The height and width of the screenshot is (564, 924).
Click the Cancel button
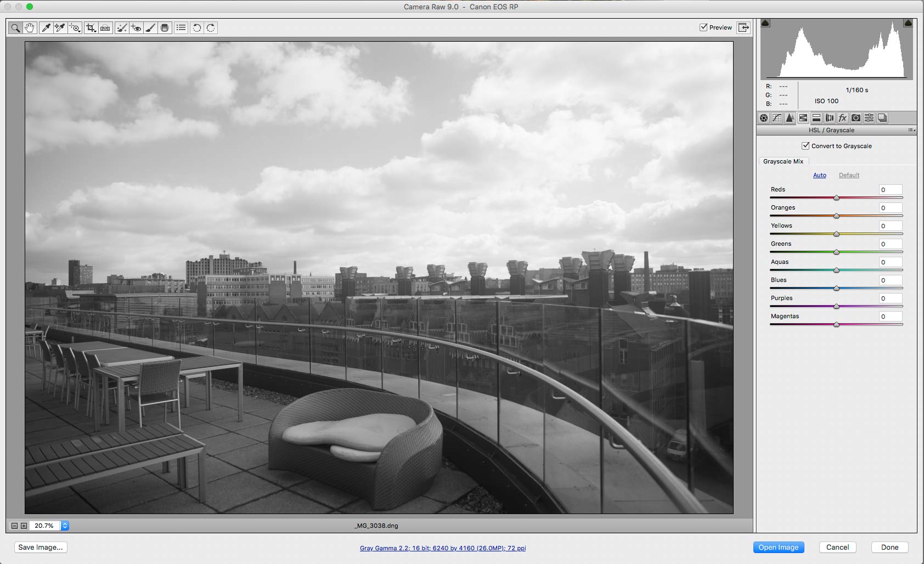coord(837,547)
